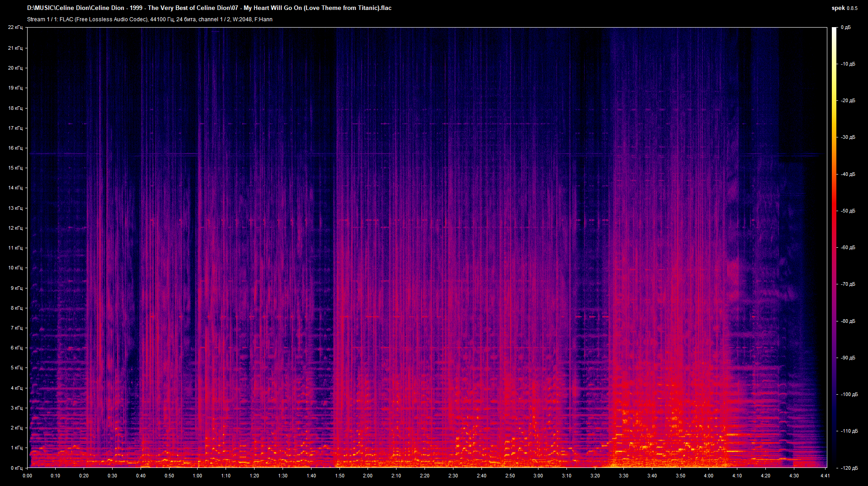Screen dimensions: 868x486
Task: Click the Stream 1 / 1 FLAC info line
Action: (x=150, y=19)
